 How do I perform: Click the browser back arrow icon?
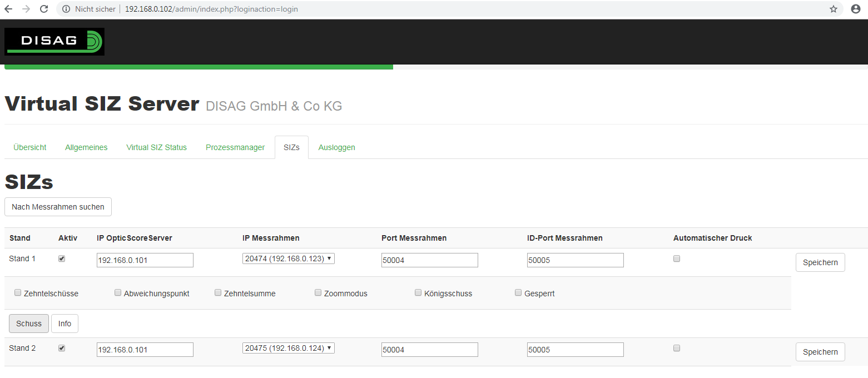coord(9,9)
